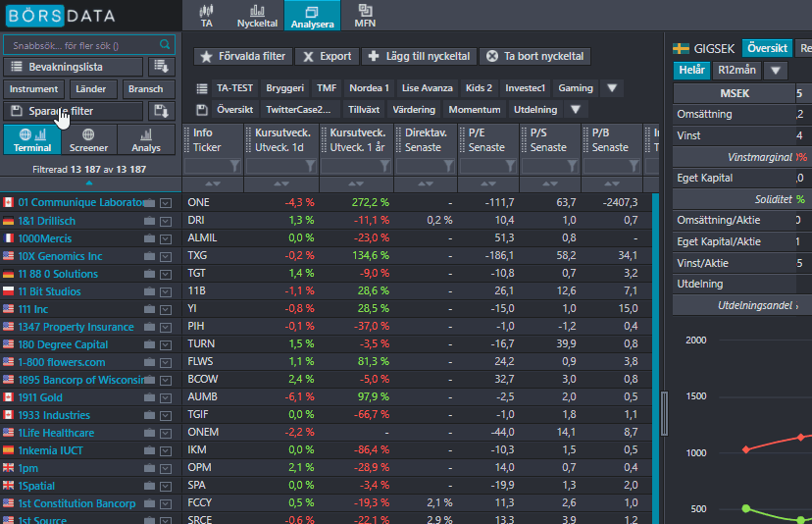Expand more lists dropdown after Gaming
This screenshot has width=812, height=524.
coord(612,88)
